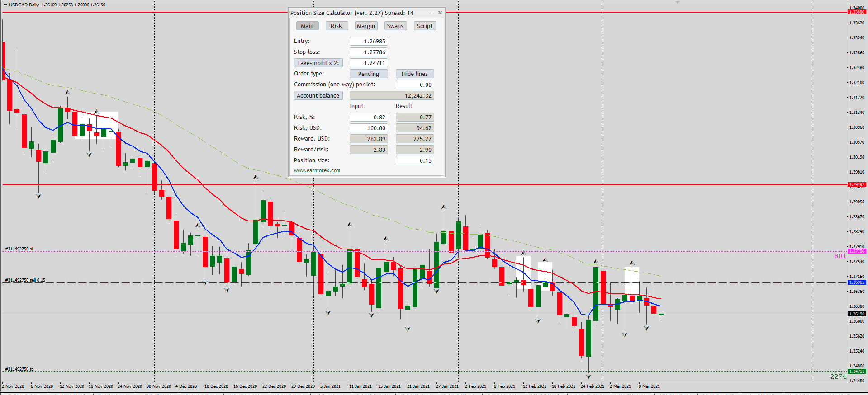The width and height of the screenshot is (868, 395).
Task: Toggle the Pending order type button
Action: (x=369, y=74)
